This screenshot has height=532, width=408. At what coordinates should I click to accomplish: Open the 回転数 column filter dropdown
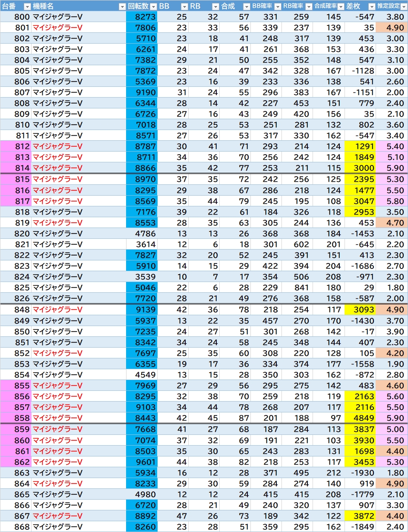[153, 6]
